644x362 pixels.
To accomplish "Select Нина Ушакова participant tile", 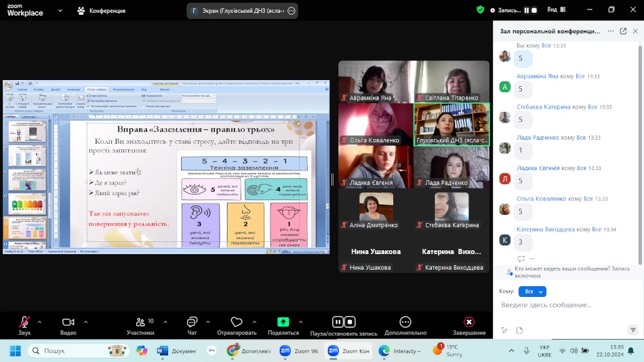I will coord(376,252).
